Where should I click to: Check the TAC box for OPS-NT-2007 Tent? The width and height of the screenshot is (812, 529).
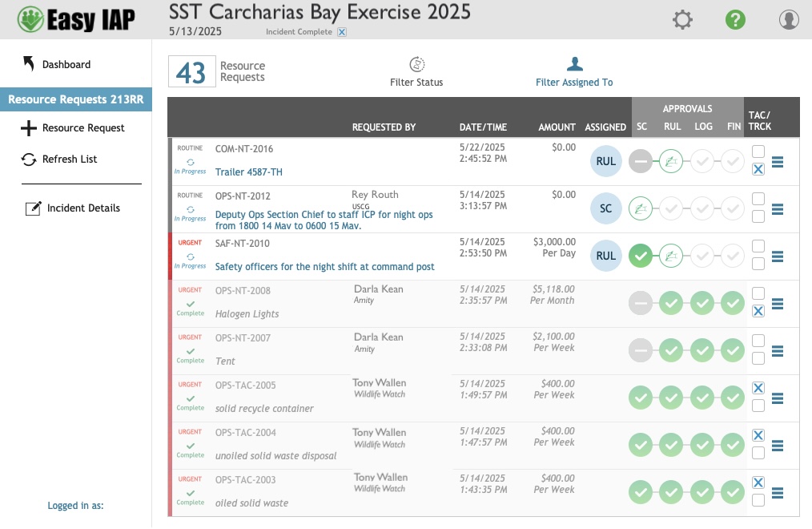(758, 340)
